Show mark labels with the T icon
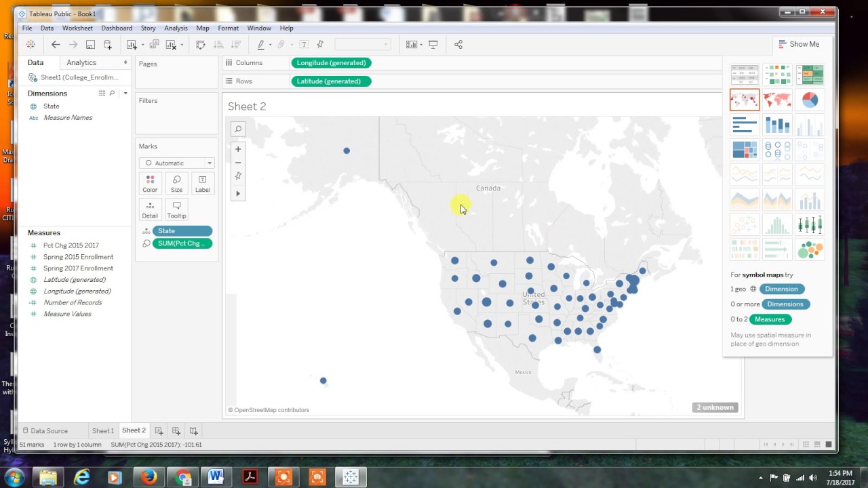Viewport: 868px width, 488px height. [304, 45]
